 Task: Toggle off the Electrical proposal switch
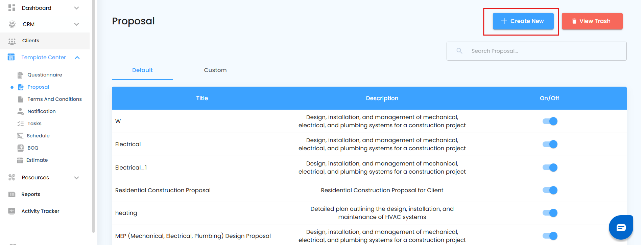(x=550, y=144)
